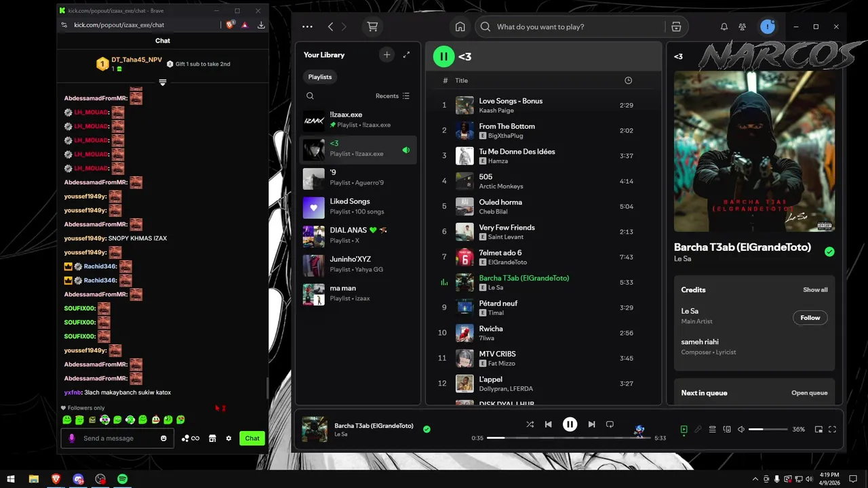This screenshot has height=488, width=868.
Task: Open Spotify from the Windows taskbar
Action: (122, 479)
